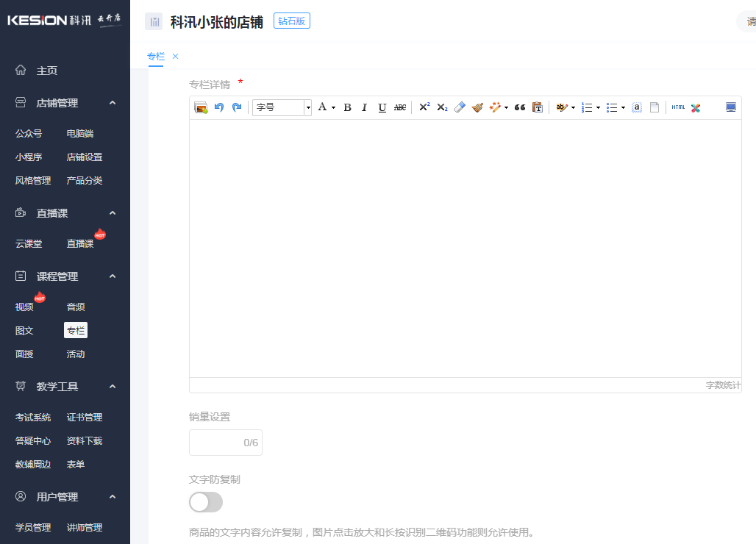The image size is (756, 544).
Task: Toggle fullscreen editor mode
Action: 730,107
